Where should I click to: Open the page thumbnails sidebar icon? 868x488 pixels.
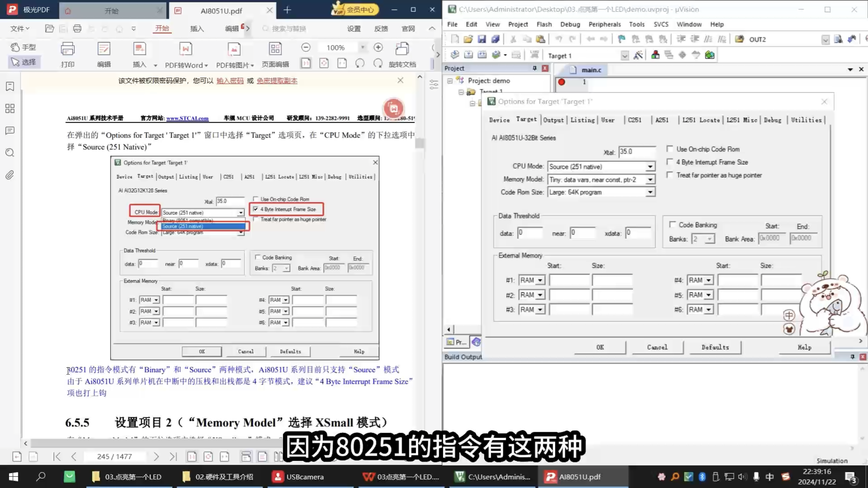(10, 108)
